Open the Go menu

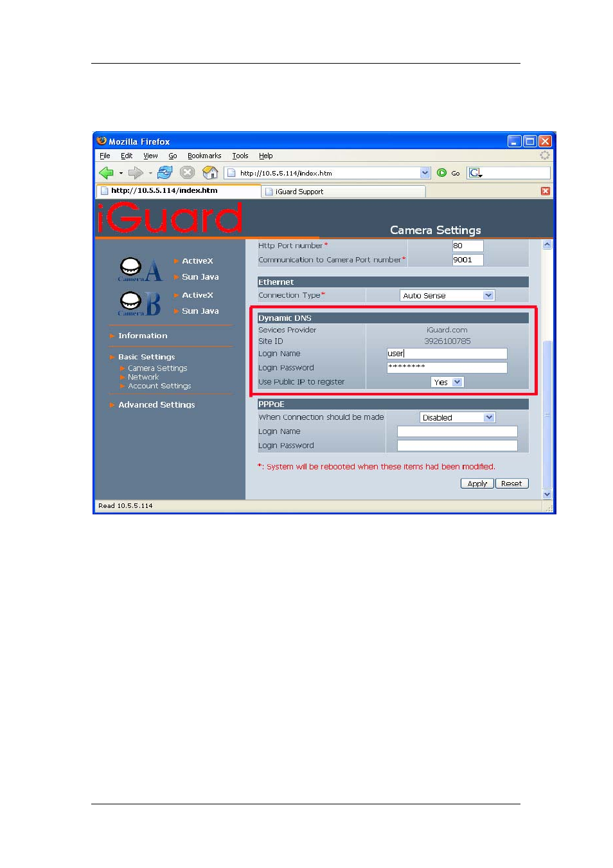(173, 156)
